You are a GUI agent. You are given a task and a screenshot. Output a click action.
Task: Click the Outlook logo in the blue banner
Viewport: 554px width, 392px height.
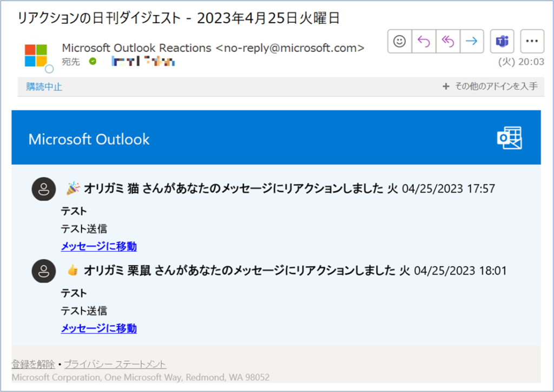point(509,138)
